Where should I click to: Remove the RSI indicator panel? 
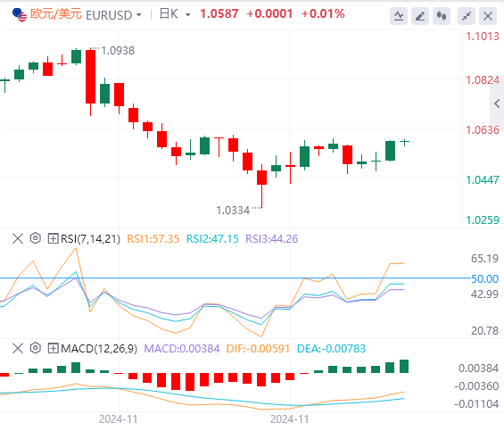coord(18,238)
